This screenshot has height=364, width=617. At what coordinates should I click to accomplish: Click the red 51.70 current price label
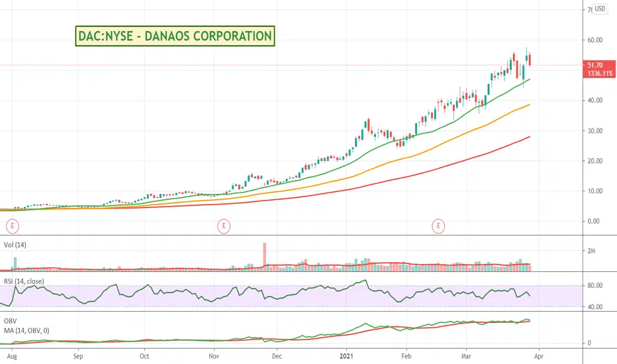(x=594, y=65)
